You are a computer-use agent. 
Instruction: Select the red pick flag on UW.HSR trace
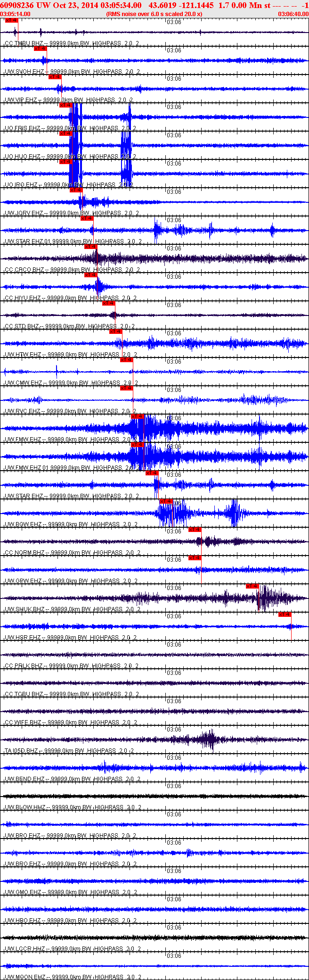click(285, 615)
